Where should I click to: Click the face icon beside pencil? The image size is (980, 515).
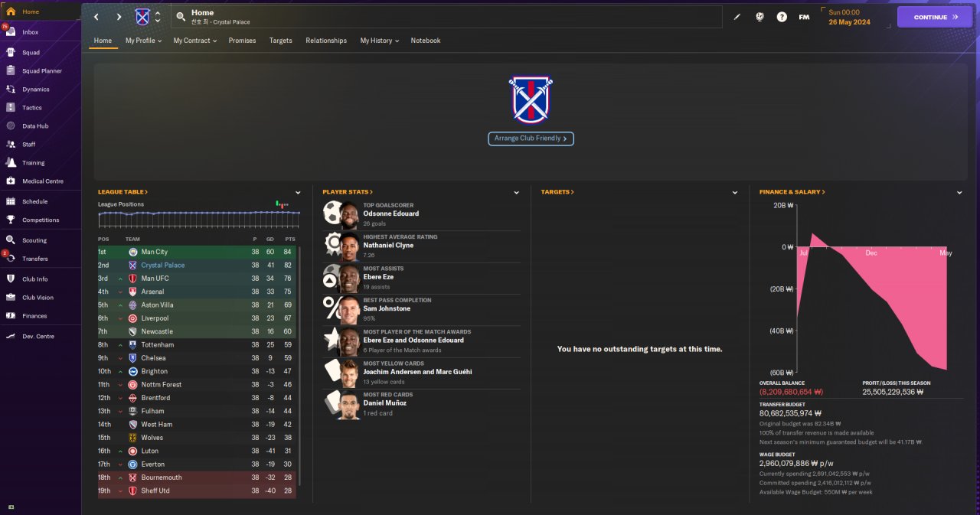[759, 17]
